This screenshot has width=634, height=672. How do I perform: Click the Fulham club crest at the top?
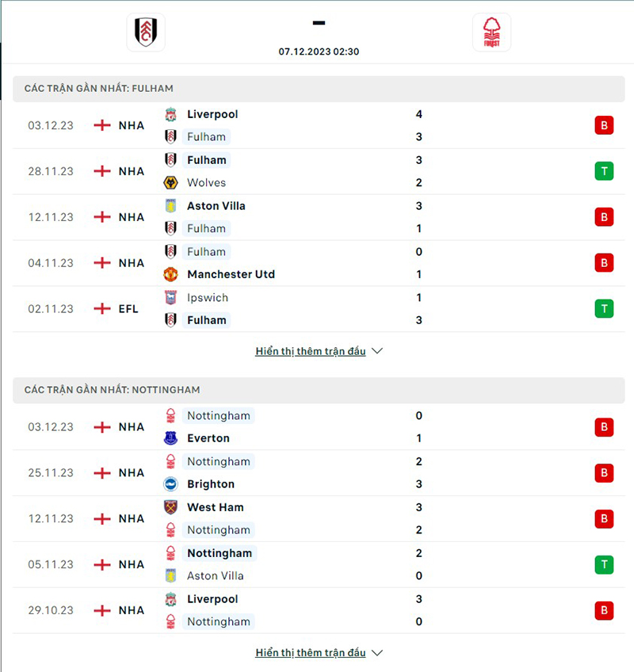click(144, 33)
